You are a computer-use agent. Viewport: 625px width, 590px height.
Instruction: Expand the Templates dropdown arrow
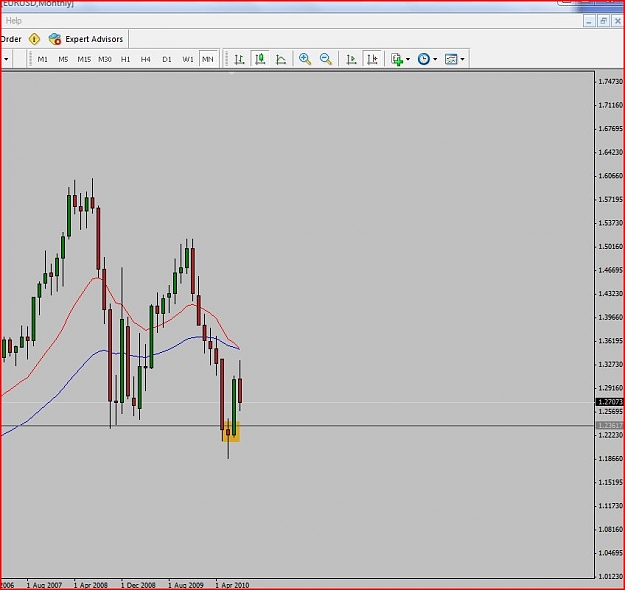pyautogui.click(x=462, y=59)
